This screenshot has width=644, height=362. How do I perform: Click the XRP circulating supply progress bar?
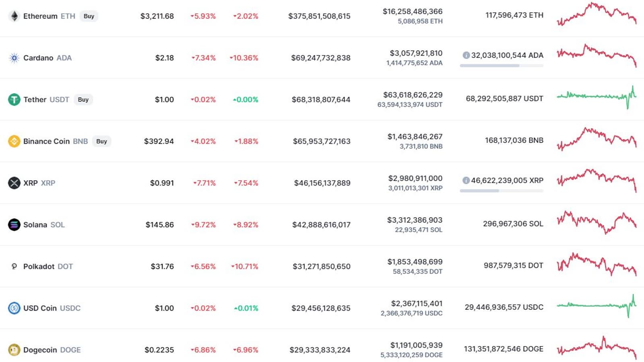[502, 191]
